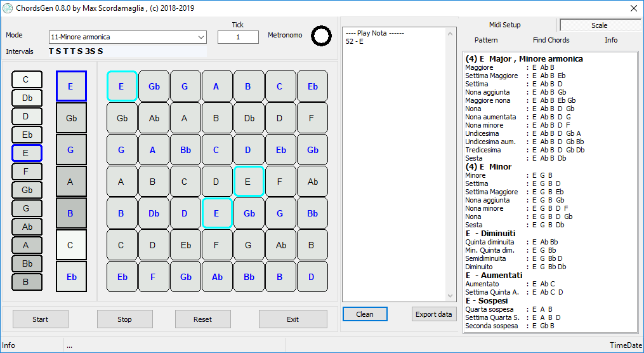Viewport: 644px width, 353px height.
Task: Click D ending the bottom grid row
Action: (312, 277)
